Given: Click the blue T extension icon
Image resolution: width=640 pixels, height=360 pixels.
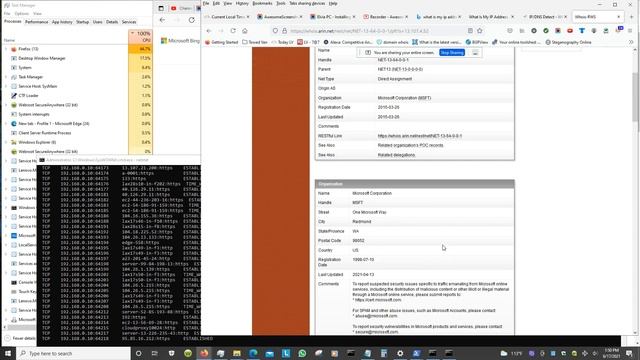Looking at the screenshot, I should point(582,31).
